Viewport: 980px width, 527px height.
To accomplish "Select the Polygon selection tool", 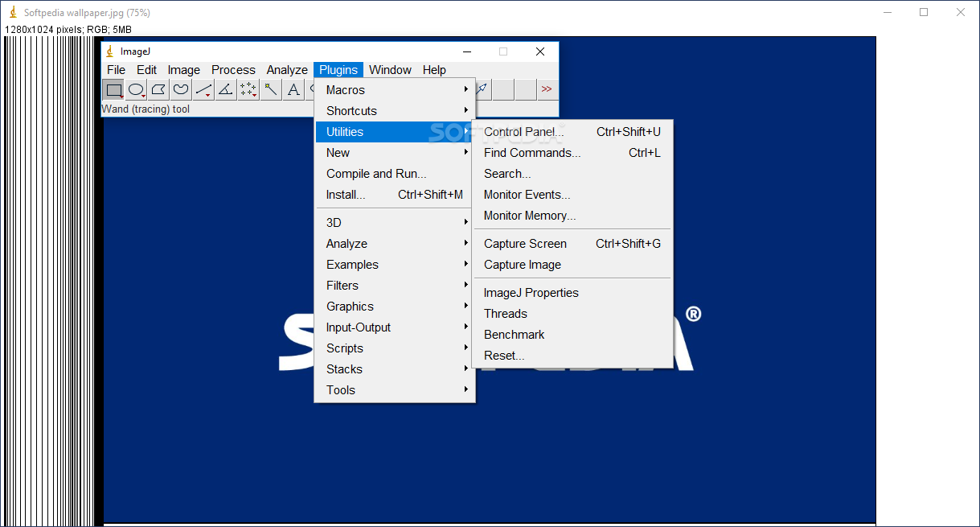I will click(x=159, y=90).
